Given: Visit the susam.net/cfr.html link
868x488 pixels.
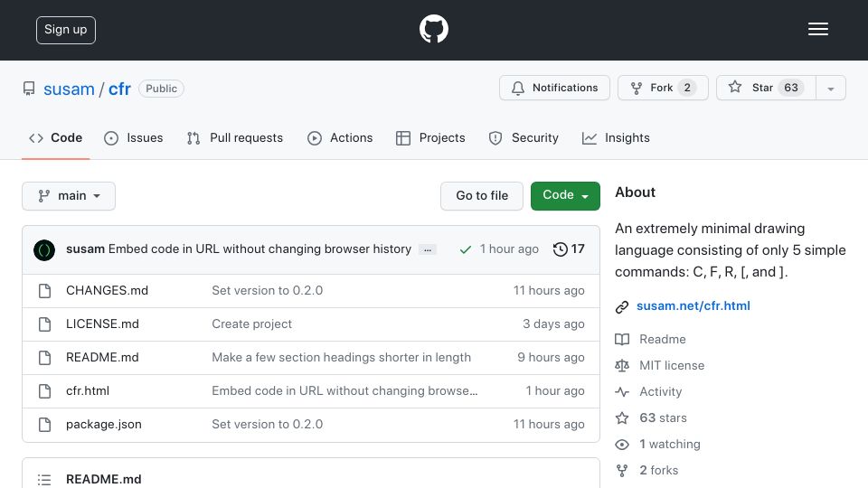Looking at the screenshot, I should point(693,306).
